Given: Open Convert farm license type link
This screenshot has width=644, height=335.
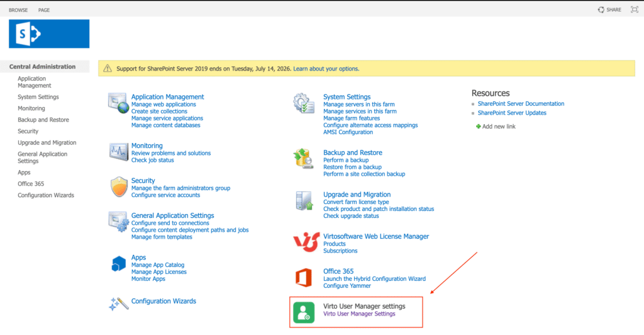Looking at the screenshot, I should [x=356, y=202].
